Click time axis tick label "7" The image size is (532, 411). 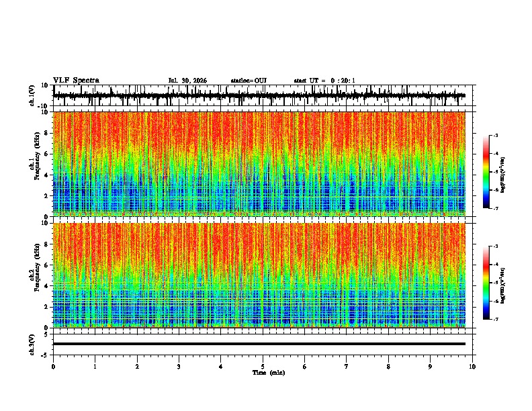coord(347,367)
